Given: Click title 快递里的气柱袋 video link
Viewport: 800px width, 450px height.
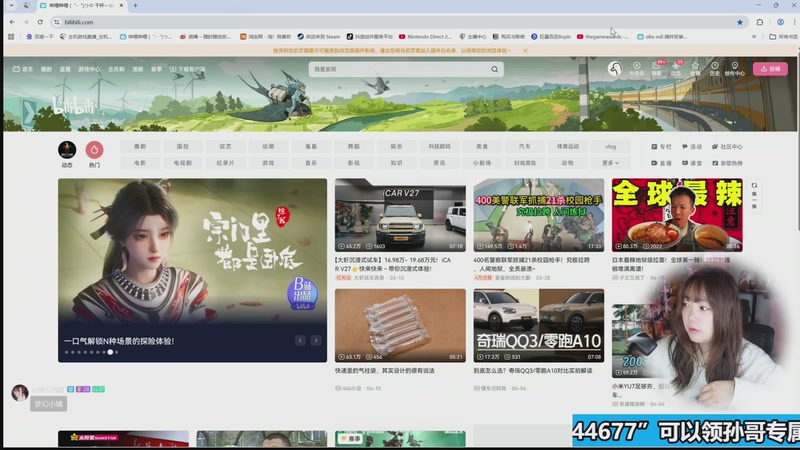Looking at the screenshot, I should [x=385, y=371].
